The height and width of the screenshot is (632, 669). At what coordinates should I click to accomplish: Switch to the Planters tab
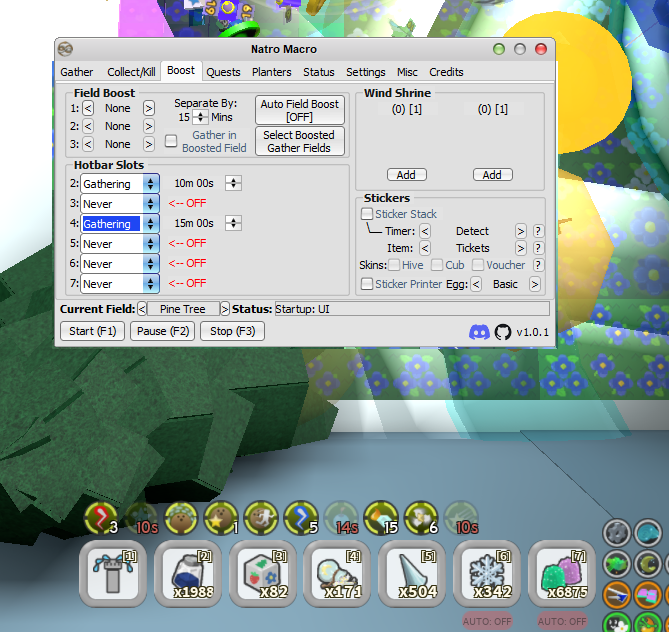[x=272, y=72]
